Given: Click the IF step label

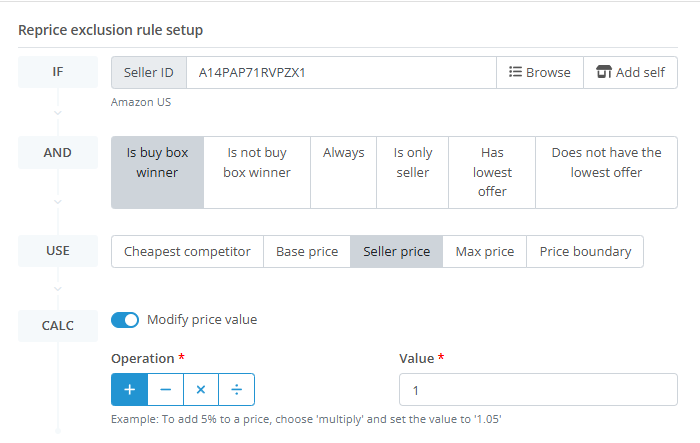Looking at the screenshot, I should coord(58,72).
